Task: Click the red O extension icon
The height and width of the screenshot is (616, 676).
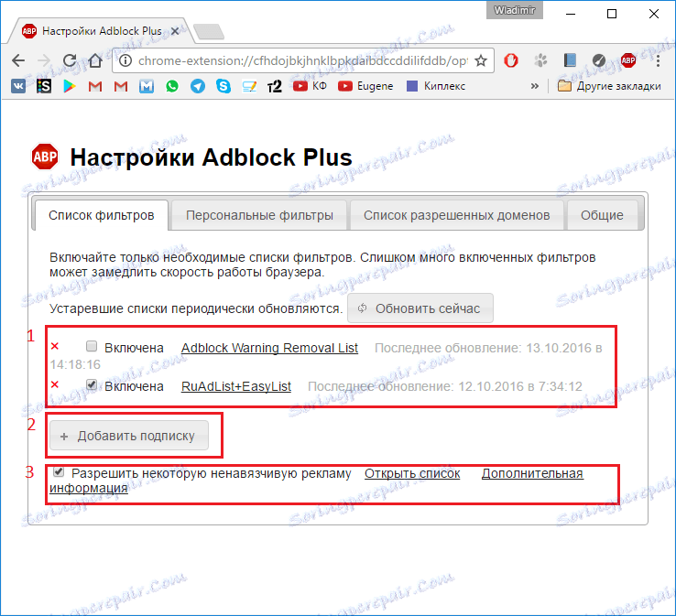Action: click(x=511, y=60)
